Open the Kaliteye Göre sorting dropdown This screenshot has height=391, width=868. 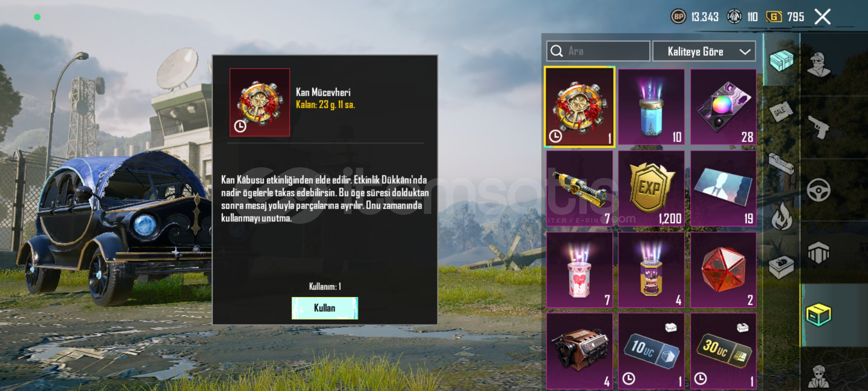[x=704, y=51]
